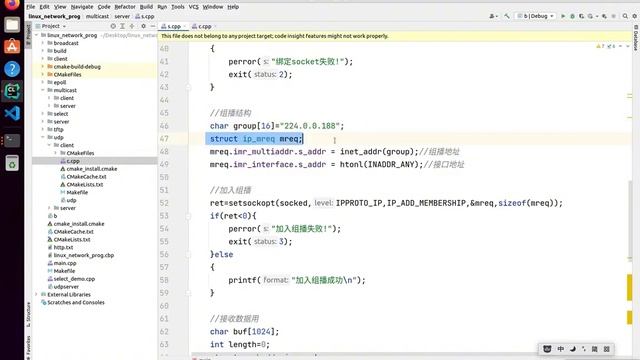The width and height of the screenshot is (640, 360).
Task: Expand External Libraries node
Action: [x=37, y=295]
